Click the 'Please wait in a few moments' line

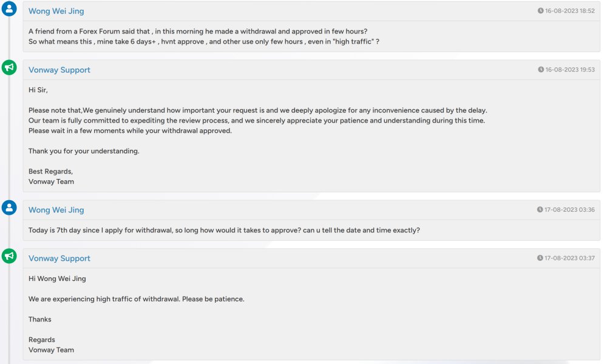click(130, 131)
